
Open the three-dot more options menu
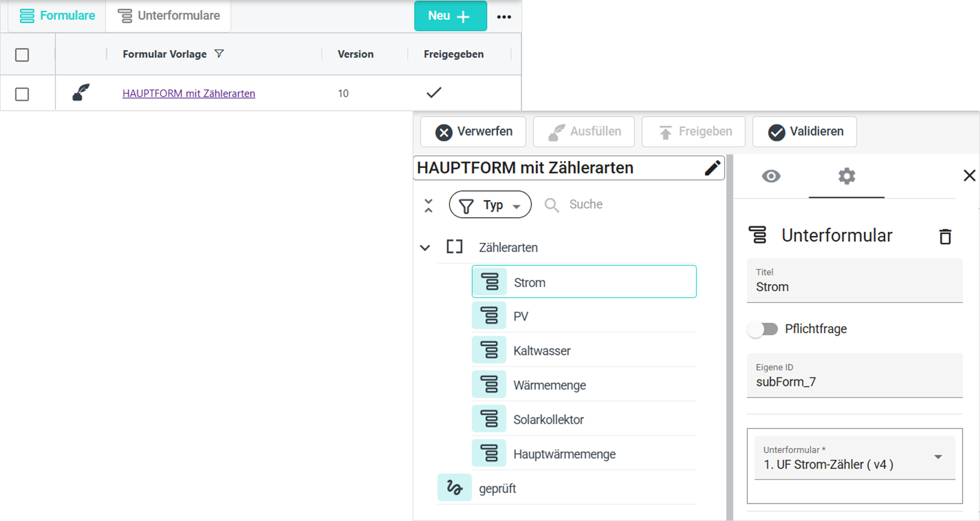pyautogui.click(x=504, y=17)
